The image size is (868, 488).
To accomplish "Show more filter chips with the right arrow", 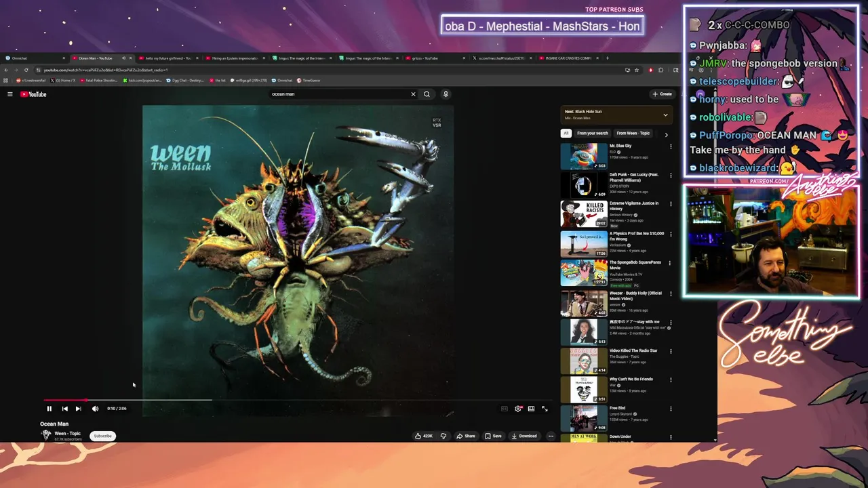I will [x=666, y=134].
